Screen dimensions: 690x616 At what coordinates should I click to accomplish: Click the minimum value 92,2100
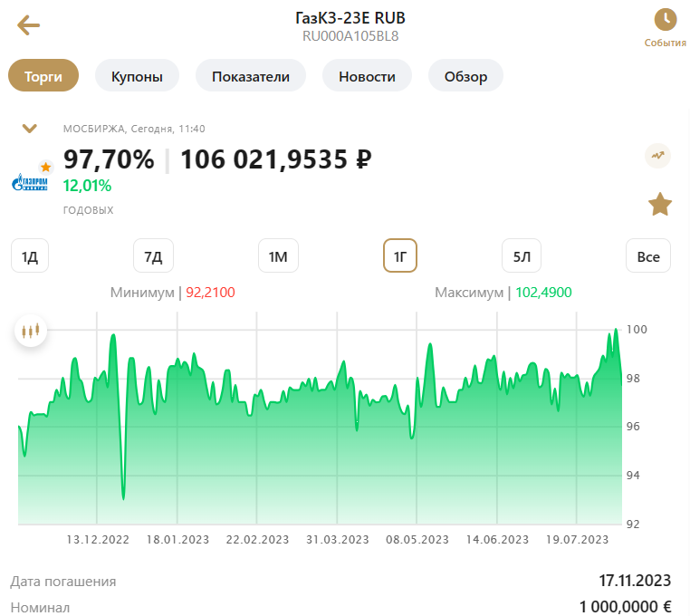(210, 293)
